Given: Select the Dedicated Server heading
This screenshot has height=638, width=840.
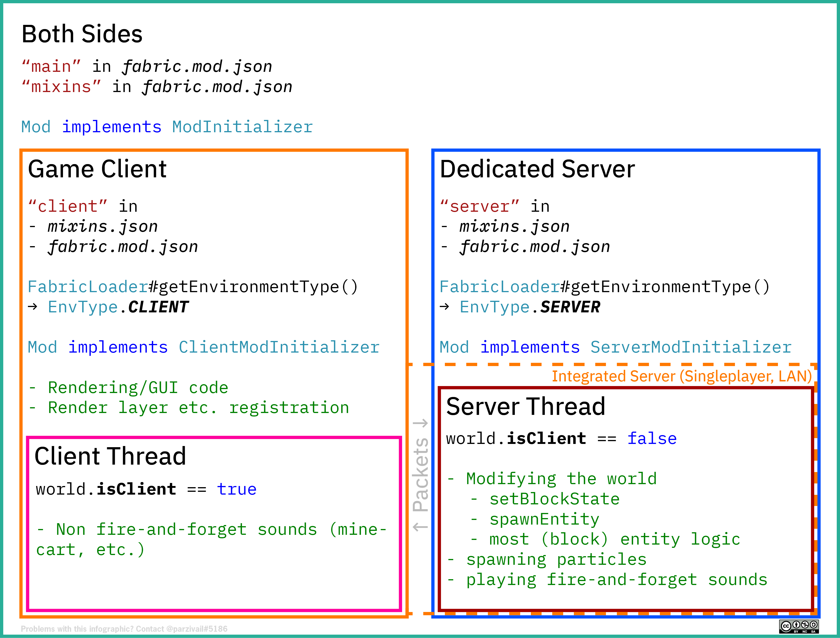Looking at the screenshot, I should pos(537,169).
